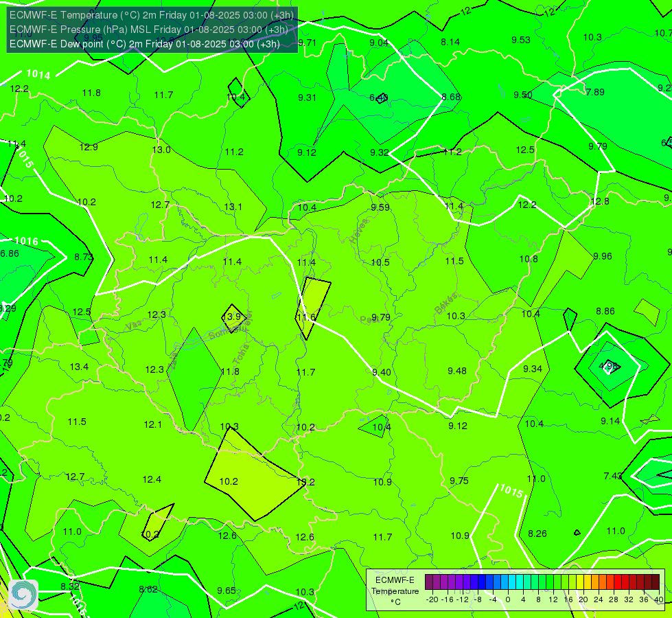This screenshot has height=618, width=672.
Task: Click the 9.34 temperature value
Action: click(533, 369)
